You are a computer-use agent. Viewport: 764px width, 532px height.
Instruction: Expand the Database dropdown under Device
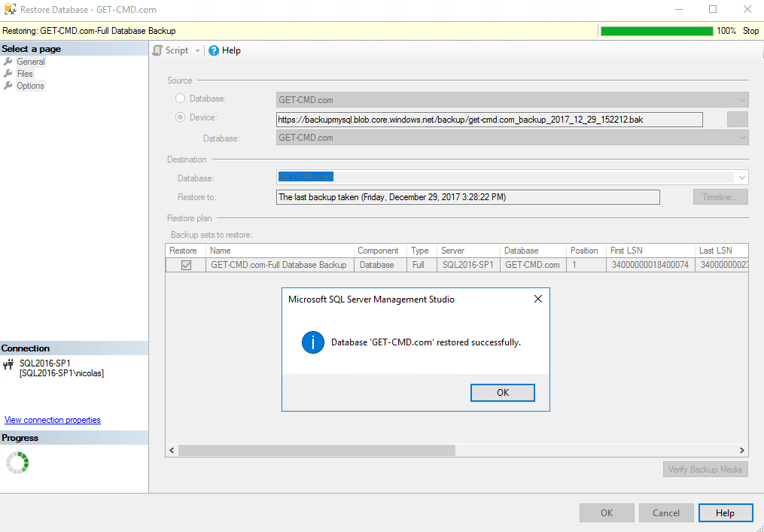point(741,138)
